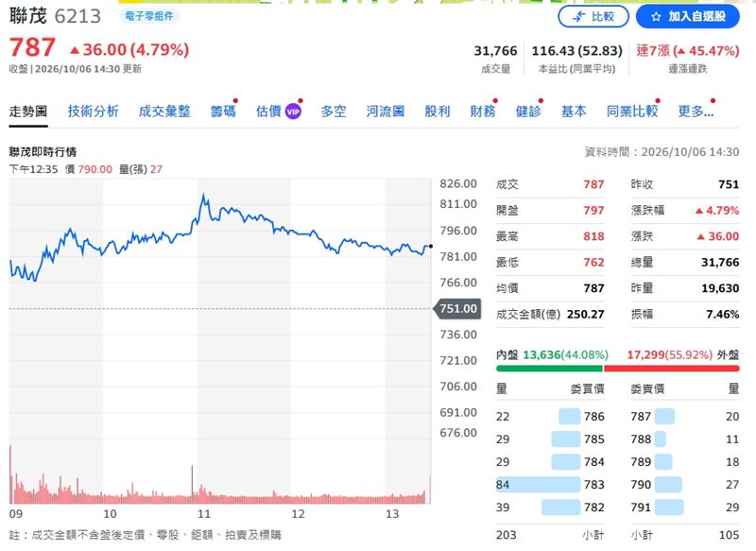The image size is (756, 551).
Task: Click the 內盤 外盤 ratio bar
Action: [x=618, y=369]
